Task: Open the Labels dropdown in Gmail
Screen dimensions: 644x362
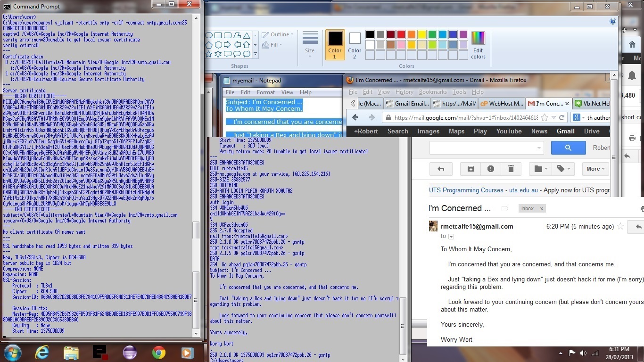Action: click(x=563, y=169)
